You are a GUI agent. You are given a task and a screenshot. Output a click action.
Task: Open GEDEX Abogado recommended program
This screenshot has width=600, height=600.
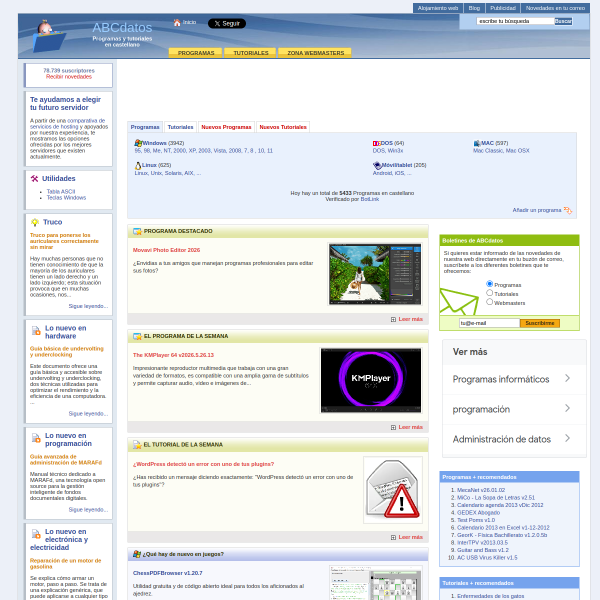point(478,513)
